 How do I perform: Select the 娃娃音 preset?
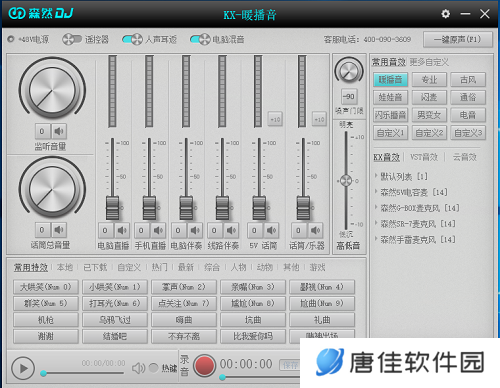tap(390, 97)
